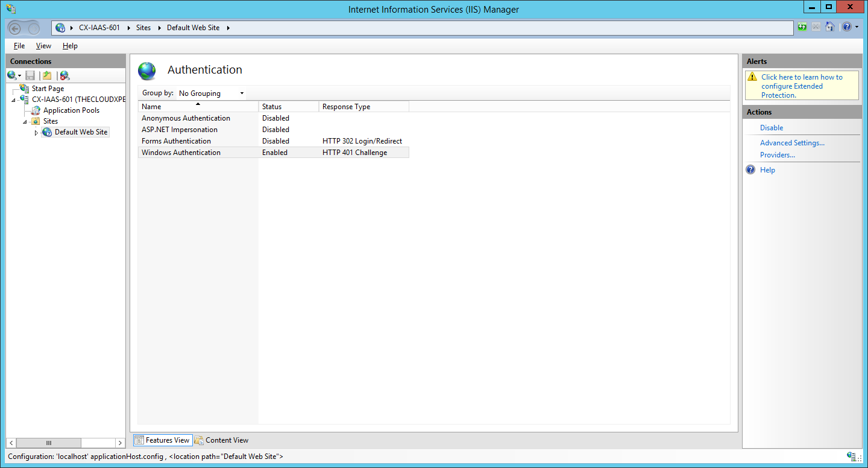The image size is (868, 468).
Task: Switch to Content View tab
Action: [x=221, y=440]
